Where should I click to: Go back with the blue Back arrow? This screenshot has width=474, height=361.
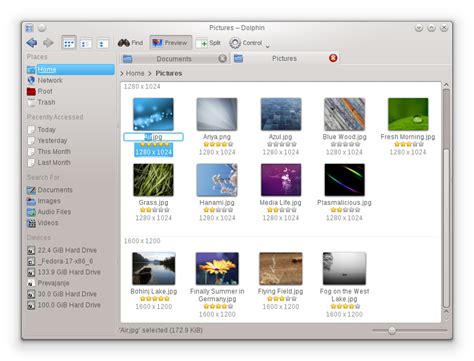point(32,43)
